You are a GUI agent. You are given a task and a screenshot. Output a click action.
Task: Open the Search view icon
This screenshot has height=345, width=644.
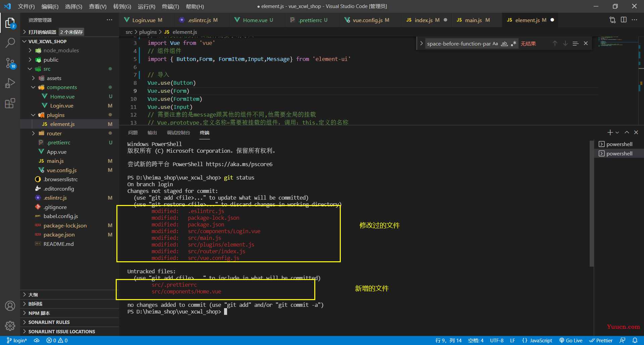pyautogui.click(x=10, y=43)
